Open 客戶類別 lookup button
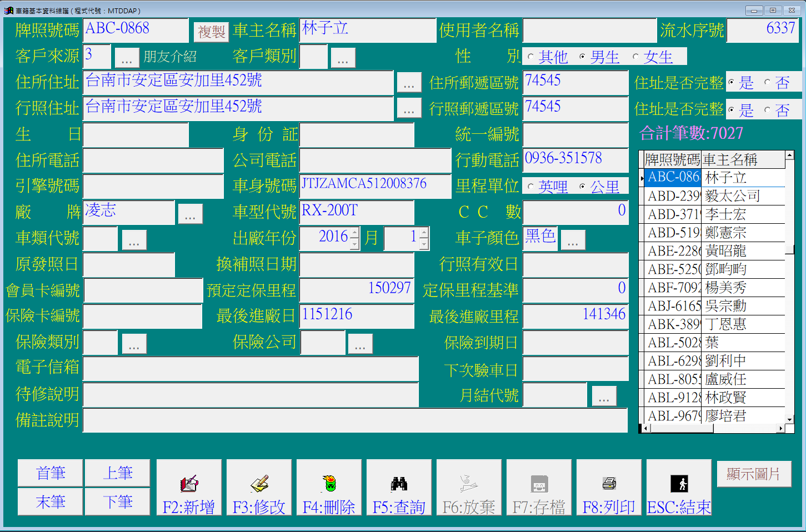 click(x=343, y=58)
